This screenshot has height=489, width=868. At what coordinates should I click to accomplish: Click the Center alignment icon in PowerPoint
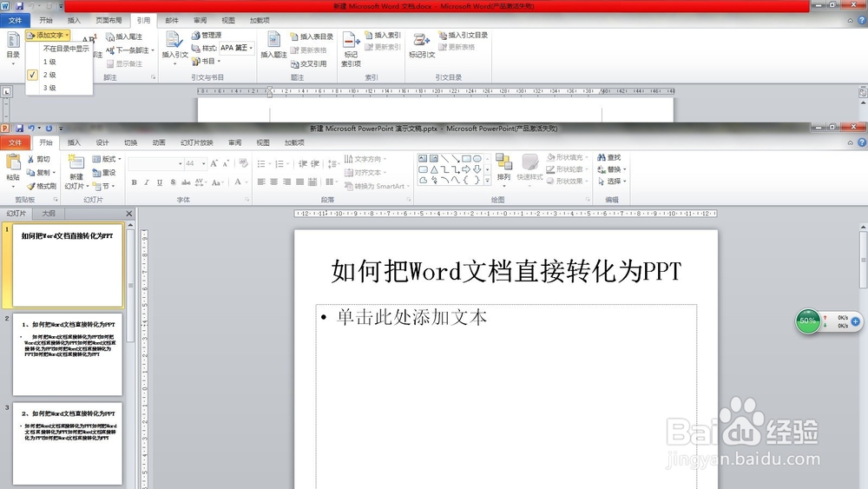pos(274,182)
